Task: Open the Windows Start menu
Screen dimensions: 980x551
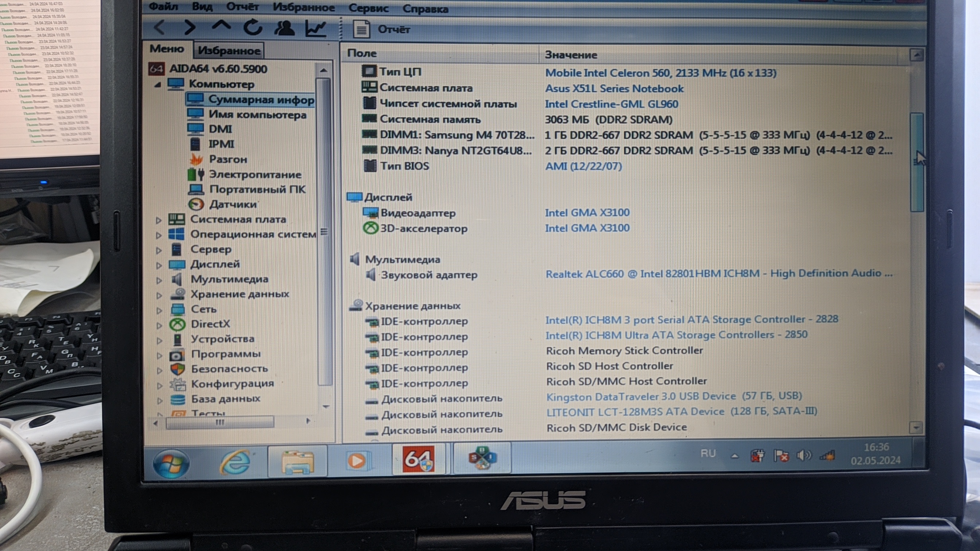Action: pyautogui.click(x=171, y=463)
